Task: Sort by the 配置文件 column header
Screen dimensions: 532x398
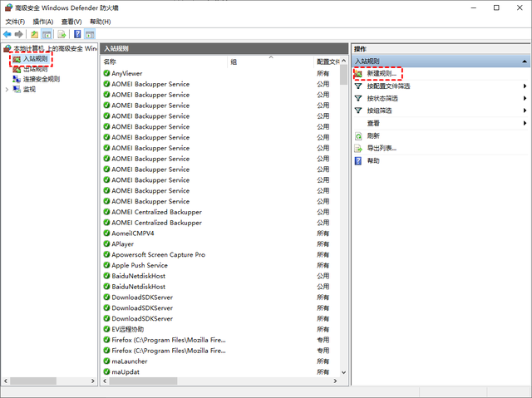Action: click(327, 61)
